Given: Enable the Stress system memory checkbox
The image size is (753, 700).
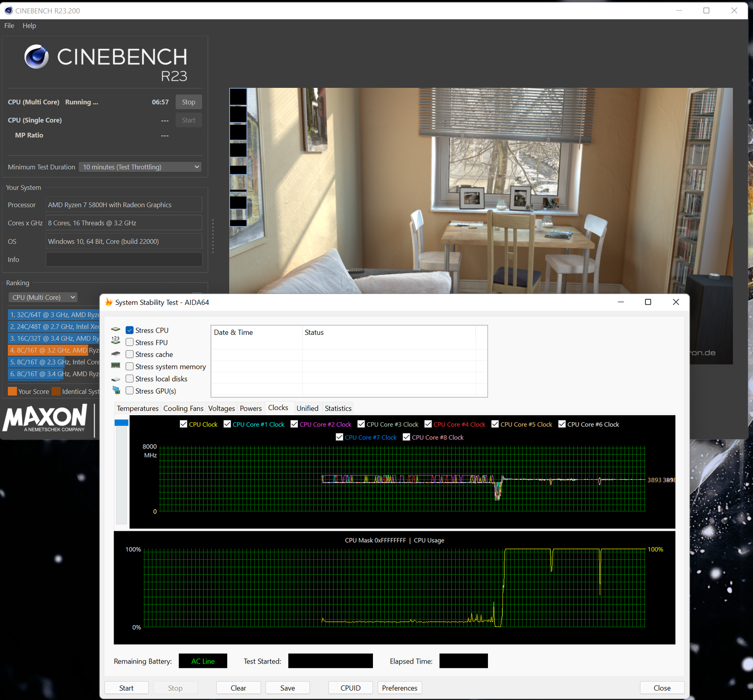Looking at the screenshot, I should [129, 367].
